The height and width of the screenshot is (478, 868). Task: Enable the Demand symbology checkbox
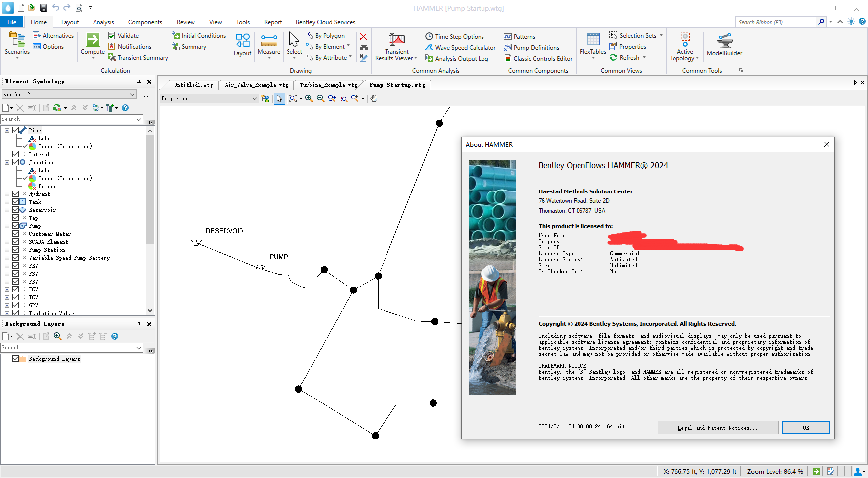(x=25, y=186)
